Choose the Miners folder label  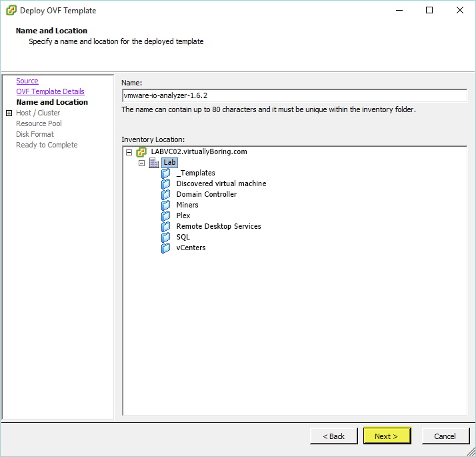click(x=187, y=205)
